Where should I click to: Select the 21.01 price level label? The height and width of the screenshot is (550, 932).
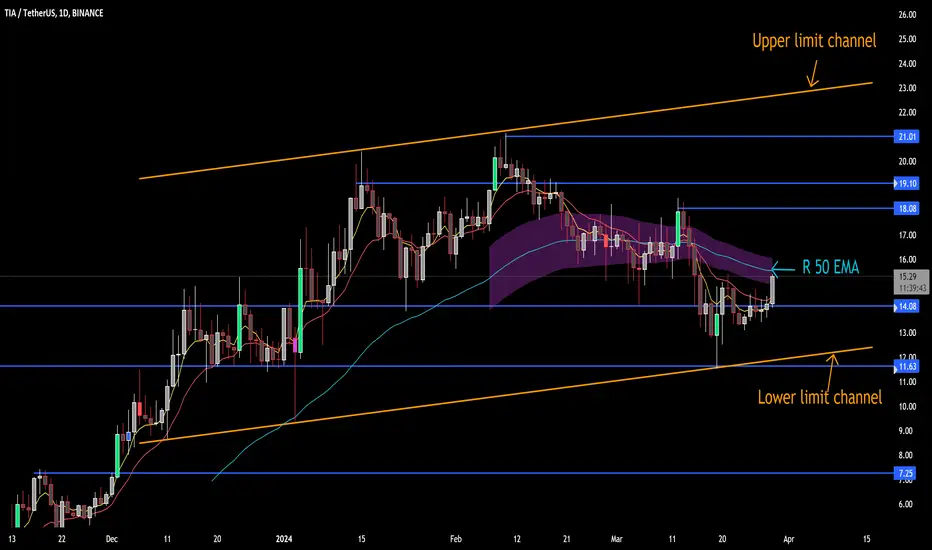pos(906,137)
